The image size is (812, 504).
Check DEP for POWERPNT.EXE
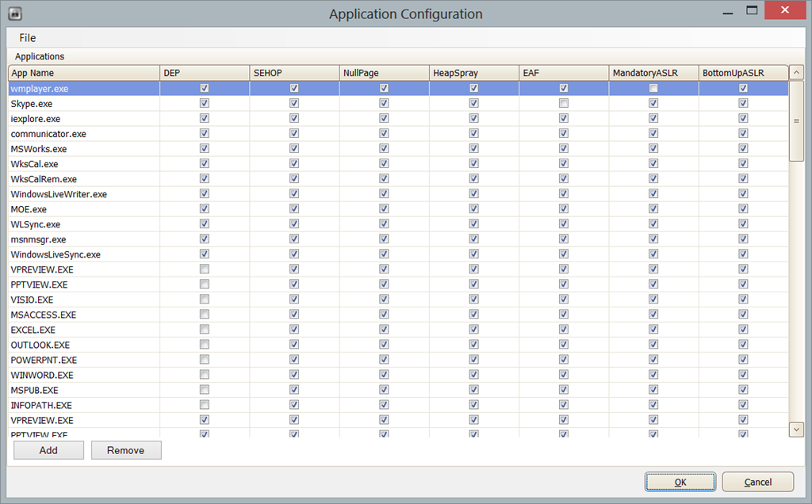pos(205,359)
